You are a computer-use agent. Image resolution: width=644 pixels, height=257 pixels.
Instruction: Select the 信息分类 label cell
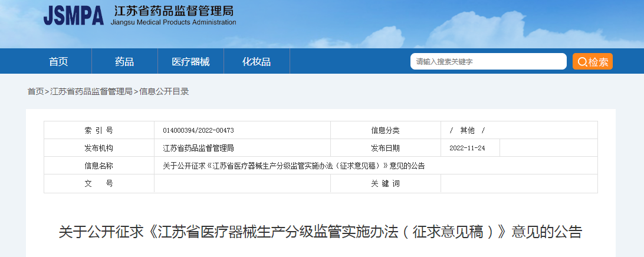(x=386, y=130)
